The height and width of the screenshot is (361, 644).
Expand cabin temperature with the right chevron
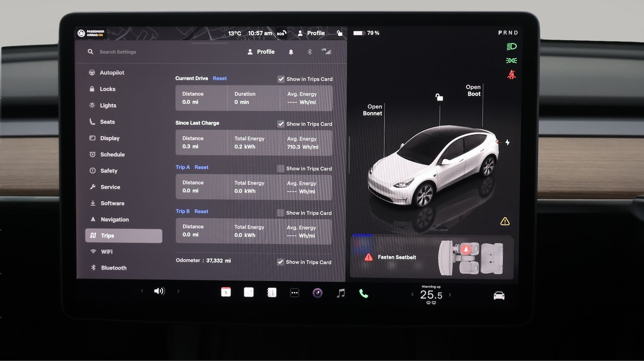(450, 294)
